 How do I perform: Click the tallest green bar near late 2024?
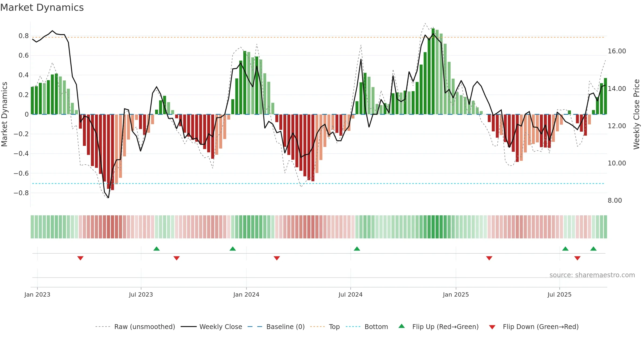tap(433, 71)
